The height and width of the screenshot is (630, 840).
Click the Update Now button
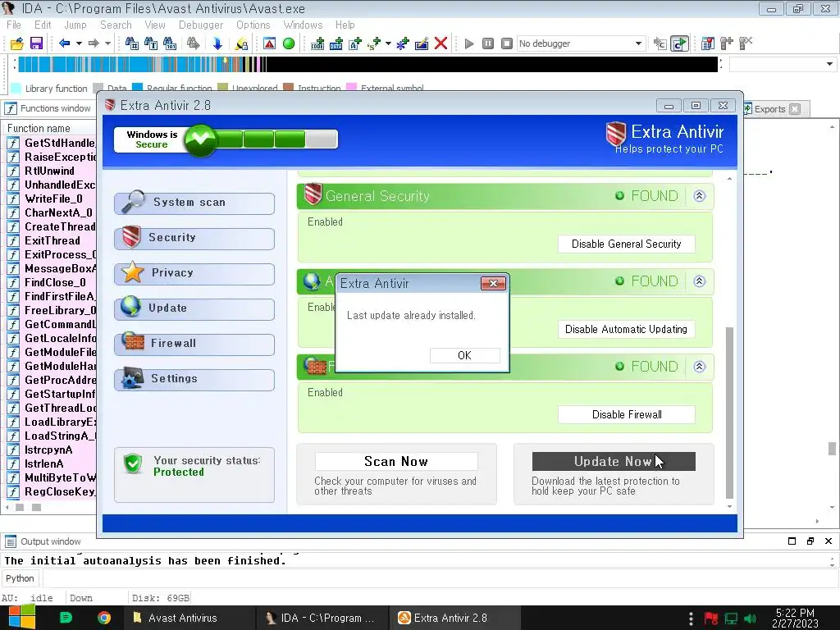(614, 461)
